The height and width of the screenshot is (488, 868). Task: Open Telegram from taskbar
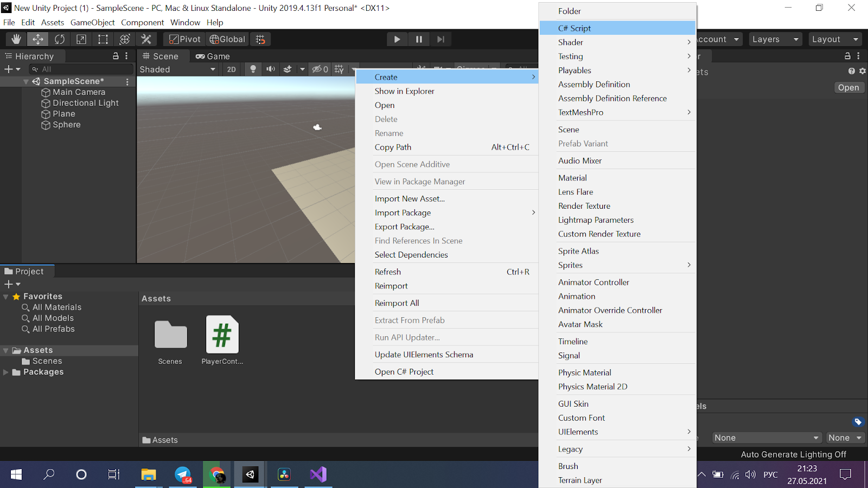(x=183, y=474)
